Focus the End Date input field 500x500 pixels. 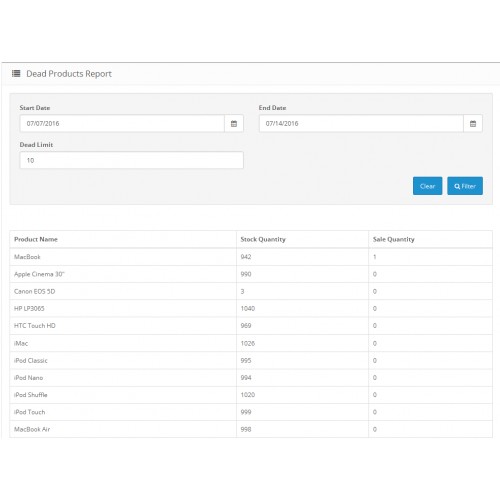(x=361, y=124)
